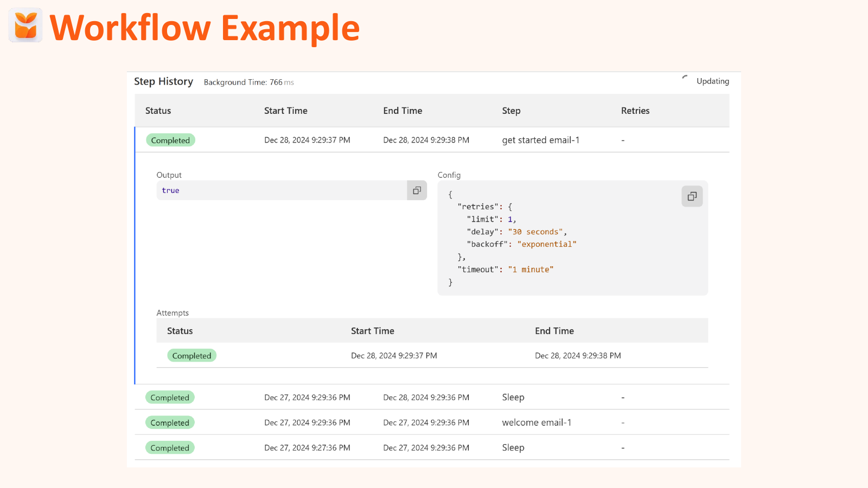Click the Config section label
This screenshot has height=488, width=868.
coord(449,175)
